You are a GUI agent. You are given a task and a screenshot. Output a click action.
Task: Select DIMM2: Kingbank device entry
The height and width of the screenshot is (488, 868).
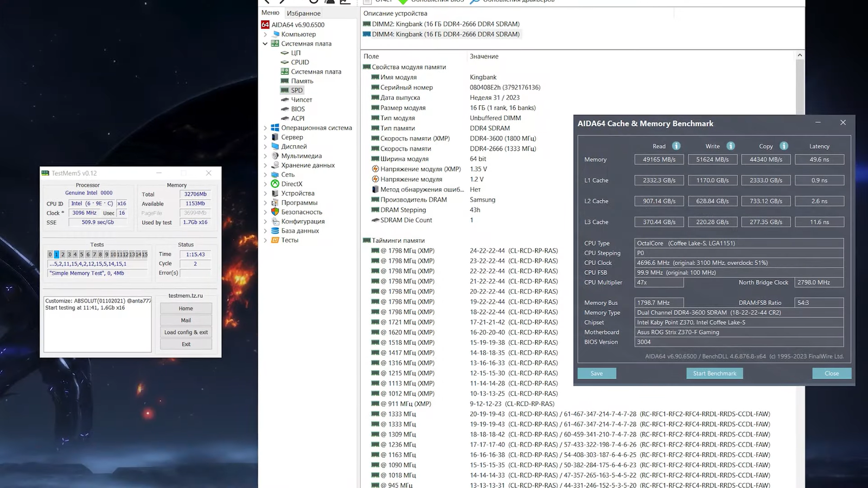(445, 24)
